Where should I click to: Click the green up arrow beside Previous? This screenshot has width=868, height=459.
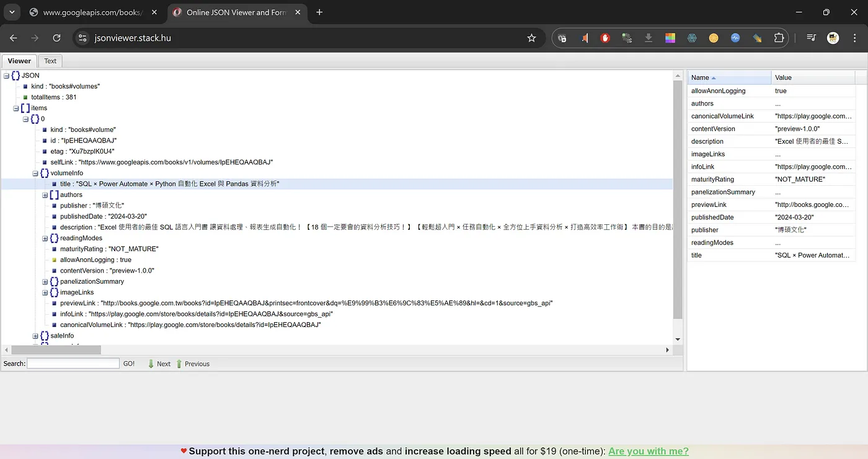pos(179,364)
